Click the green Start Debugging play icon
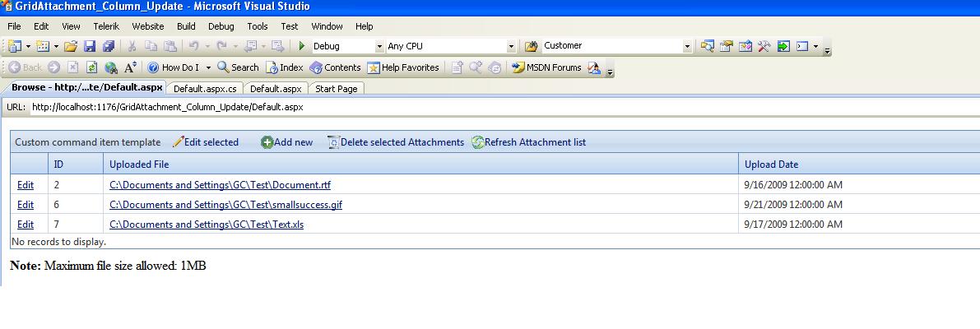 (302, 46)
